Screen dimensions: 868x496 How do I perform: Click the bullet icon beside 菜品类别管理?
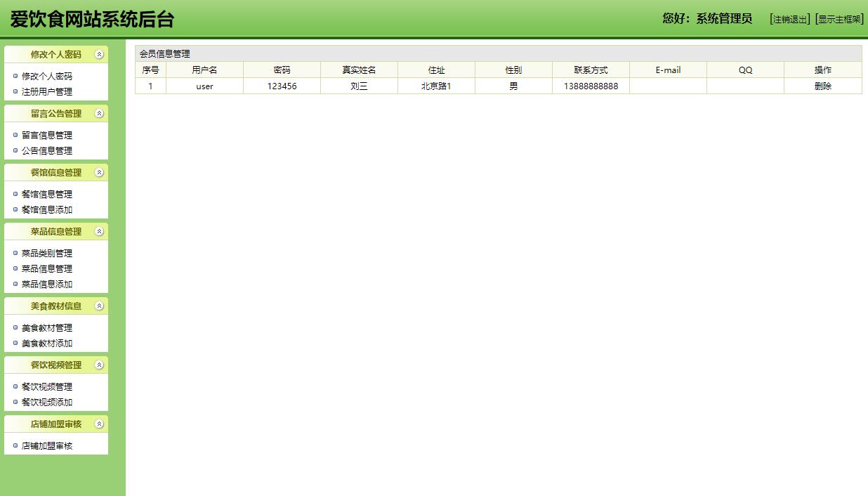(15, 253)
